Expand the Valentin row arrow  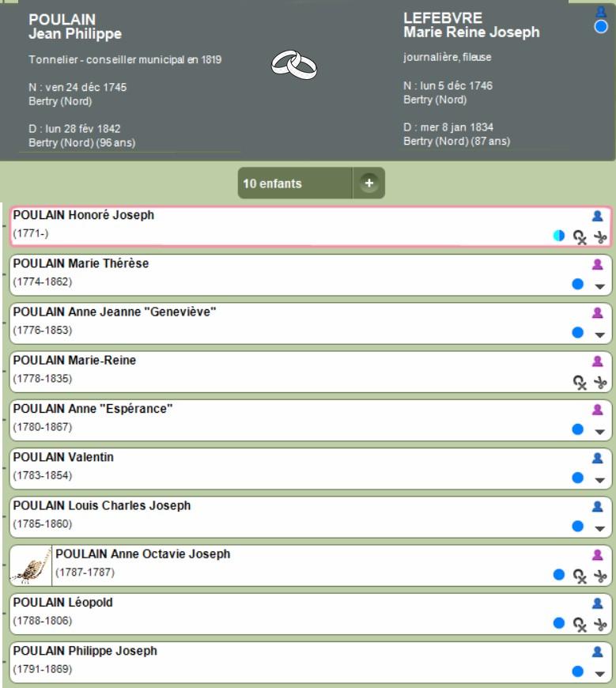click(599, 481)
